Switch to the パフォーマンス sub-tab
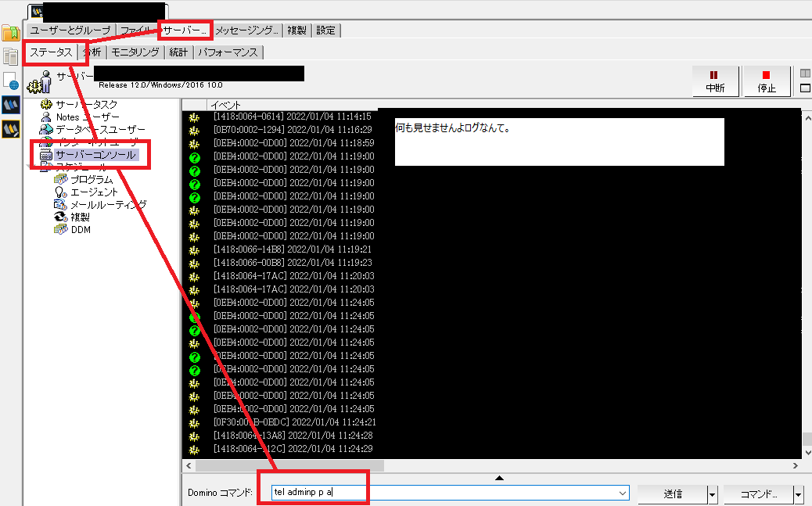Image resolution: width=812 pixels, height=506 pixels. coord(228,52)
